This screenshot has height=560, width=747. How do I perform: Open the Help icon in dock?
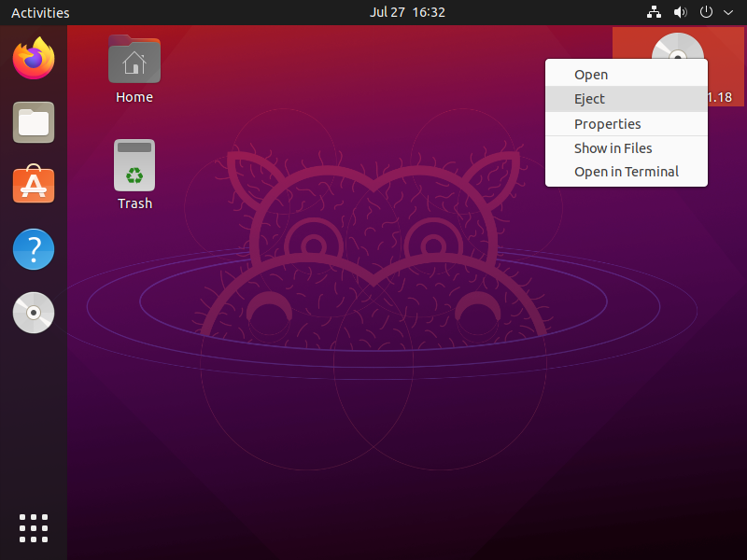click(x=34, y=249)
